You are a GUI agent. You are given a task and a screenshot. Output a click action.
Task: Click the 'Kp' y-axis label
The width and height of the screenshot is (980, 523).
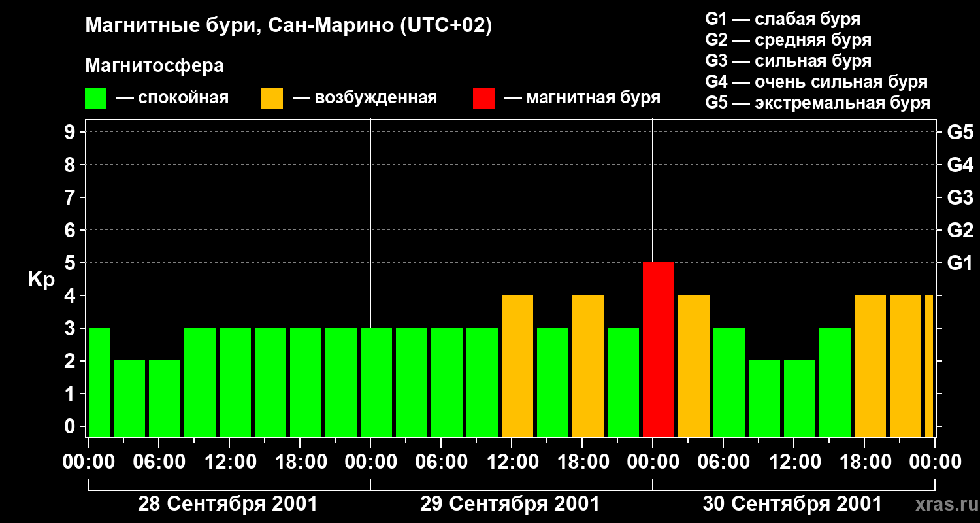[41, 280]
